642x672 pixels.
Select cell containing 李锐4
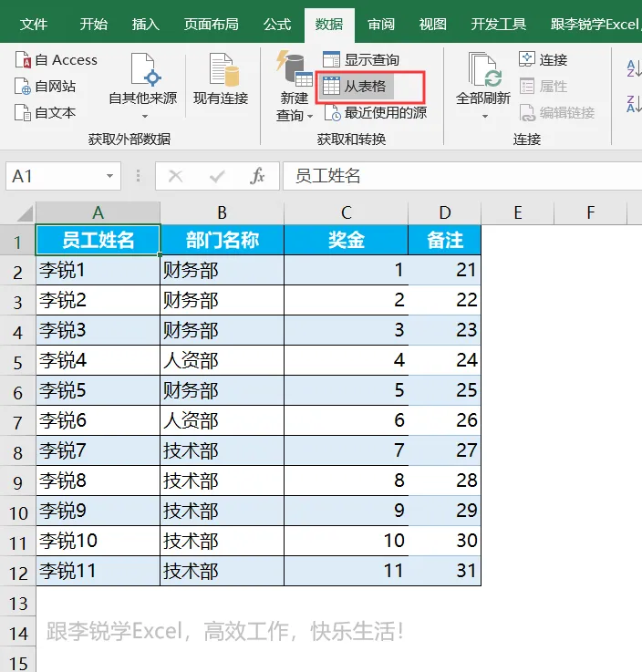tap(98, 361)
